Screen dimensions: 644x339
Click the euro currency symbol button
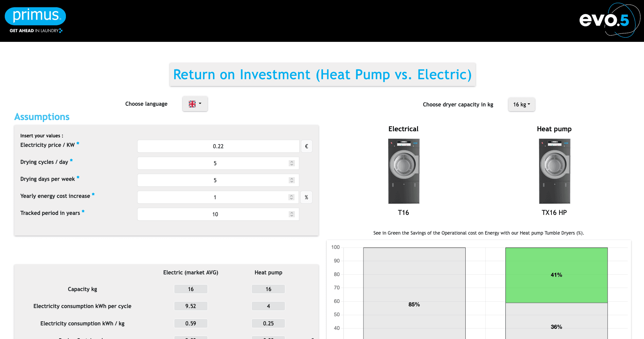[x=306, y=146]
